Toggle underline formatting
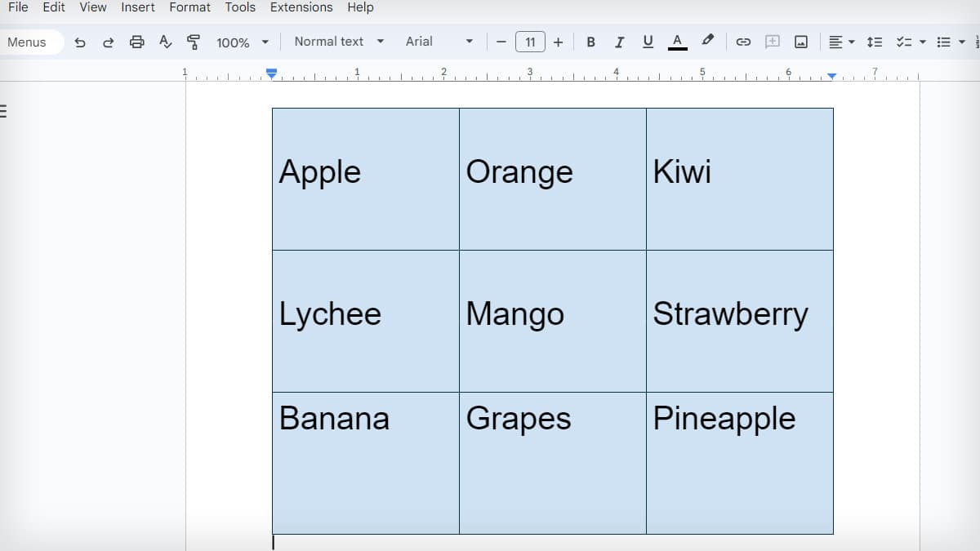 click(648, 42)
